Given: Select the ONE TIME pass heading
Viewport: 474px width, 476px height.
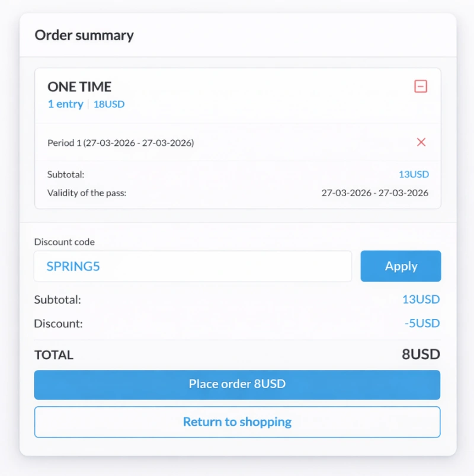Looking at the screenshot, I should click(79, 87).
